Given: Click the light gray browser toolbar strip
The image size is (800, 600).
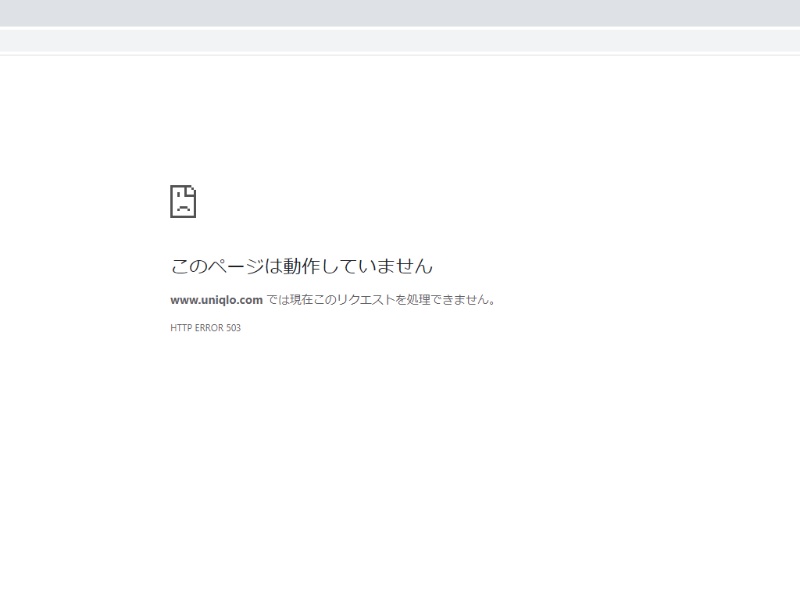Looking at the screenshot, I should tap(400, 40).
